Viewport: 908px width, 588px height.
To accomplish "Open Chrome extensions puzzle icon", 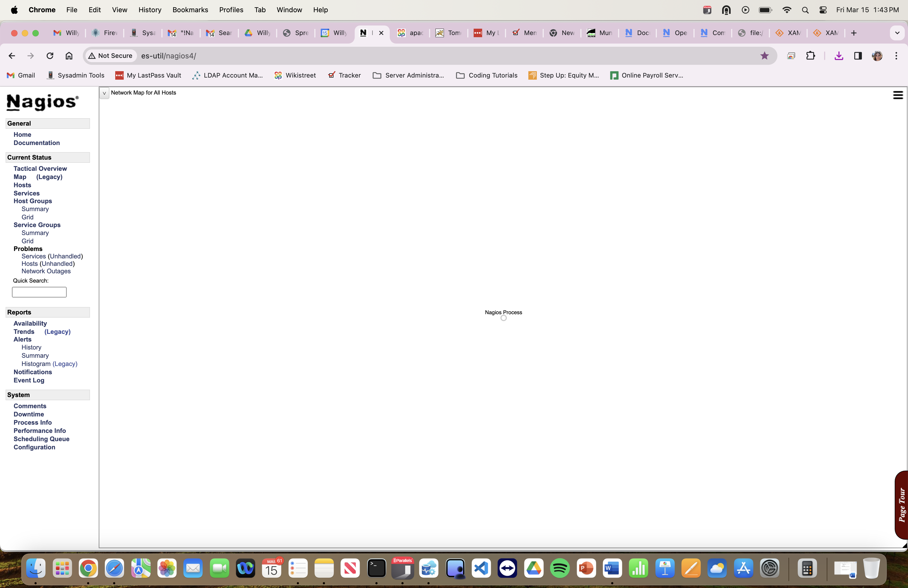I will [810, 56].
